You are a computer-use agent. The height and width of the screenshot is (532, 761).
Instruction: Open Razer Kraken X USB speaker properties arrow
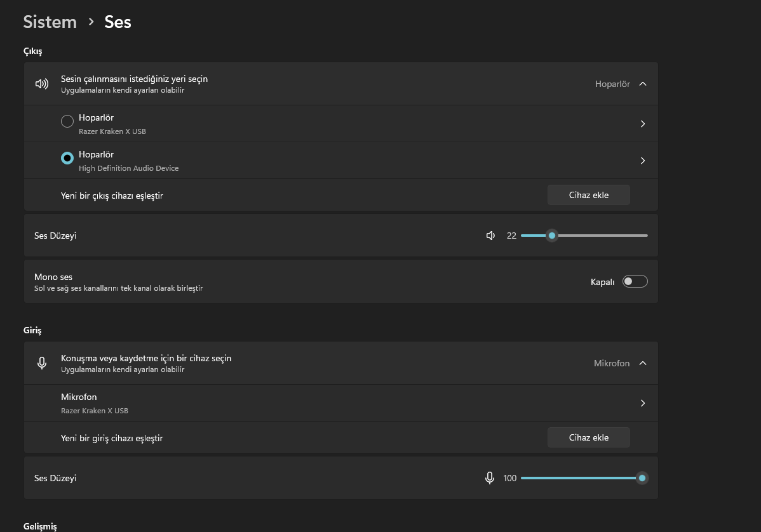tap(643, 124)
